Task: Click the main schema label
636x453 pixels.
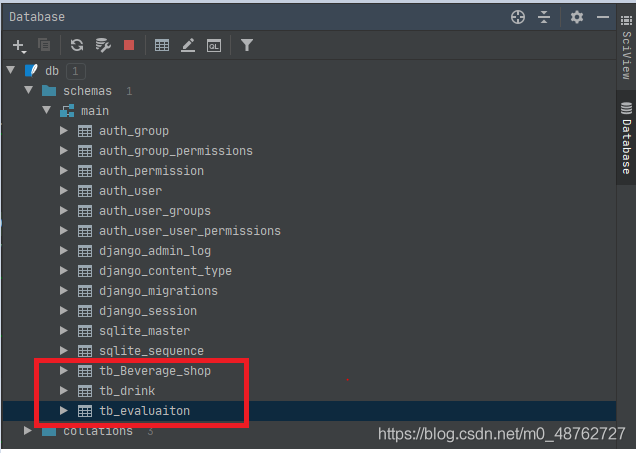Action: [x=95, y=111]
